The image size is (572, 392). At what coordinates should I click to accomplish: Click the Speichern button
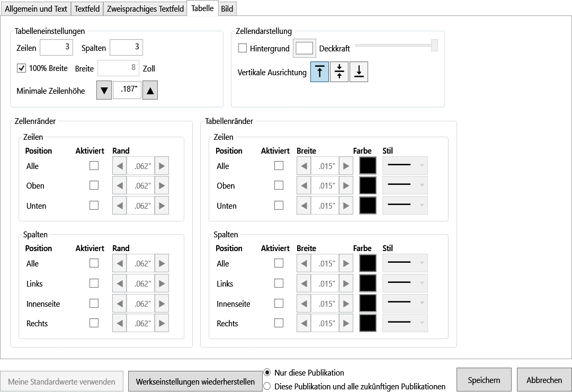(484, 380)
